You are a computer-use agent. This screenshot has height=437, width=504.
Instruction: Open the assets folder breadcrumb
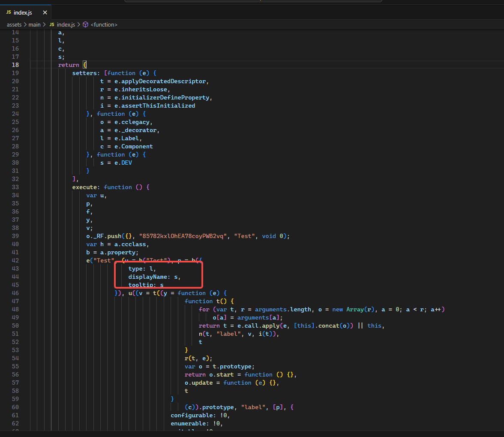(14, 24)
